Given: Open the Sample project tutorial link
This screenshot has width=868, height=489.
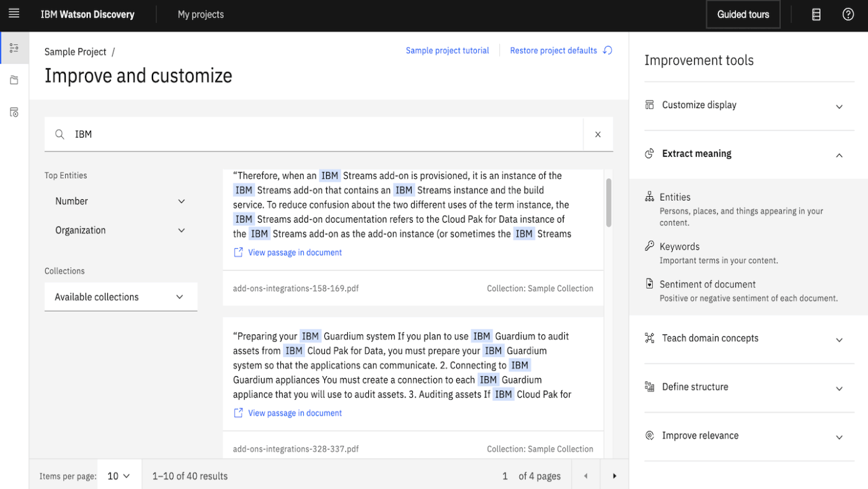Looking at the screenshot, I should 447,50.
